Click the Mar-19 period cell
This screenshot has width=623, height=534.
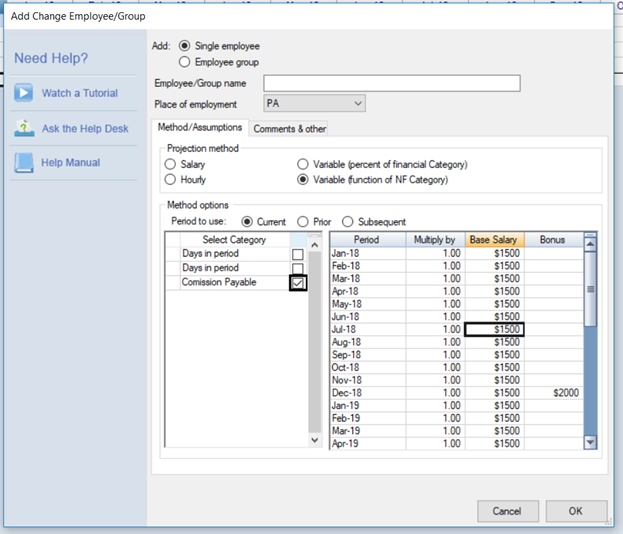tap(368, 431)
